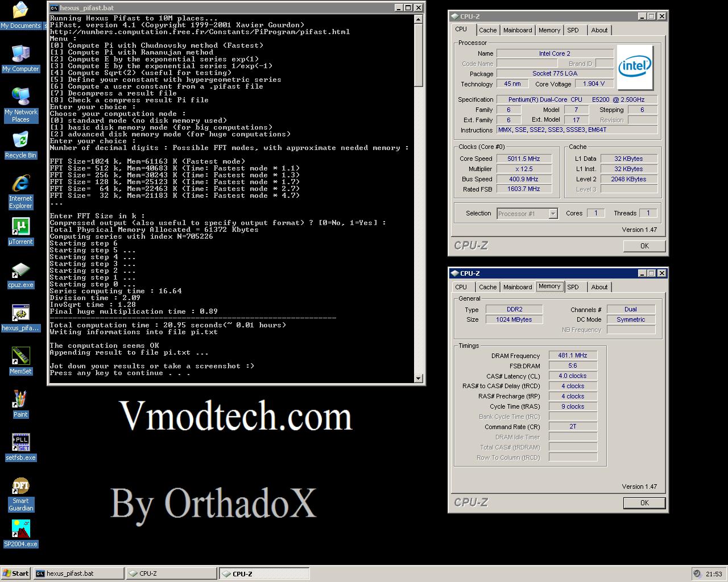Open Mainboard tab in lower CPU-Z window
This screenshot has width=728, height=582.
[x=518, y=287]
